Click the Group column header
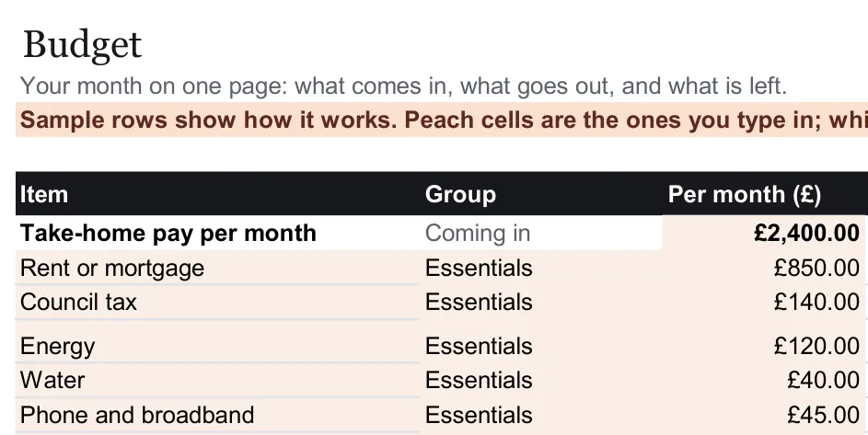 [x=541, y=194]
